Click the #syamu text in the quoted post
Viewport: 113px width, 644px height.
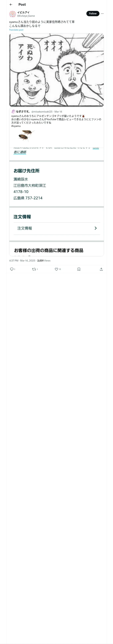pos(16,126)
